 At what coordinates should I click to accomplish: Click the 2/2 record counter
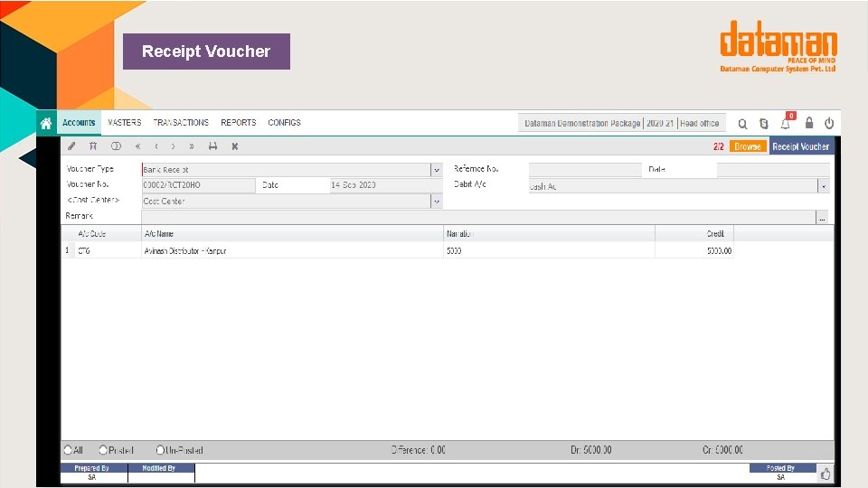[719, 146]
